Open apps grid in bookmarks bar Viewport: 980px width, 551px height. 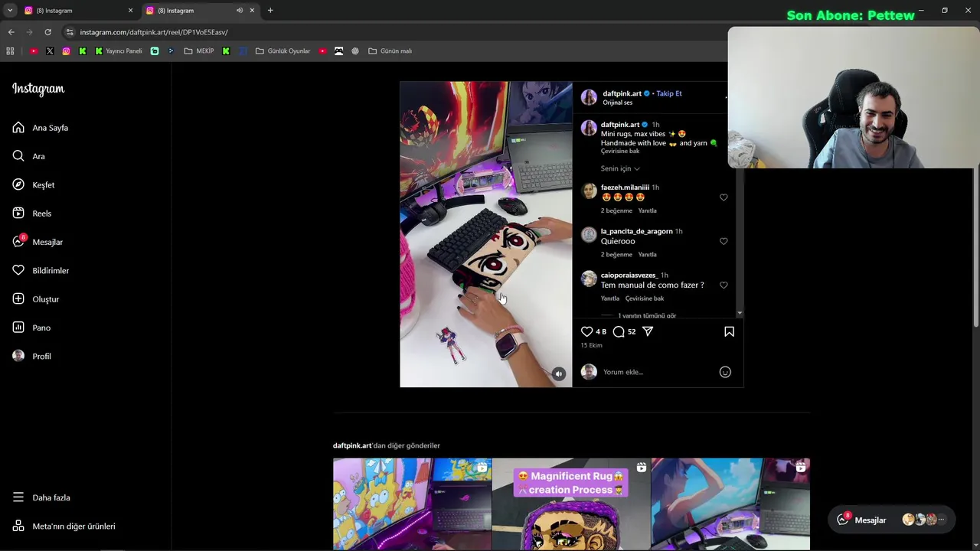point(10,51)
